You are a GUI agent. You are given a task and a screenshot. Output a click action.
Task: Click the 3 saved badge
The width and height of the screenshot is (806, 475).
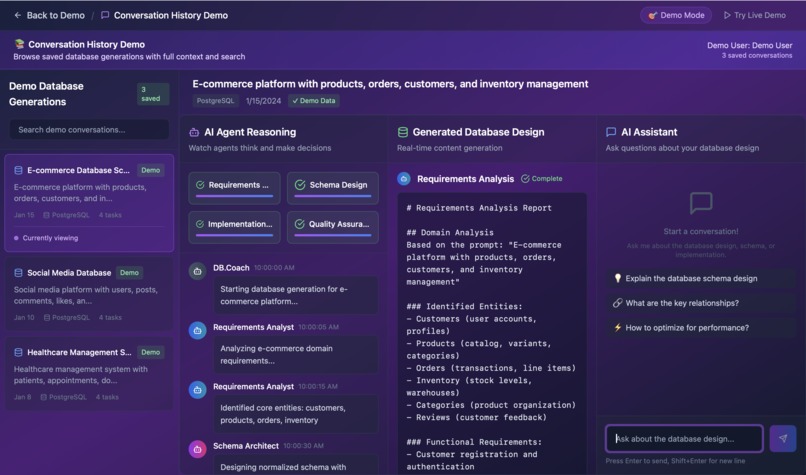(153, 94)
